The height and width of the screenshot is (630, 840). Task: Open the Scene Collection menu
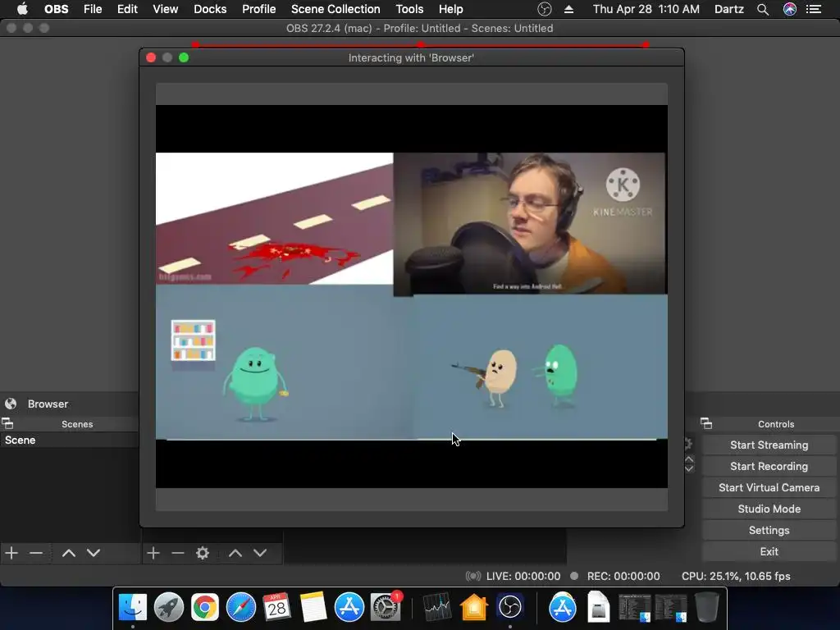pos(336,9)
